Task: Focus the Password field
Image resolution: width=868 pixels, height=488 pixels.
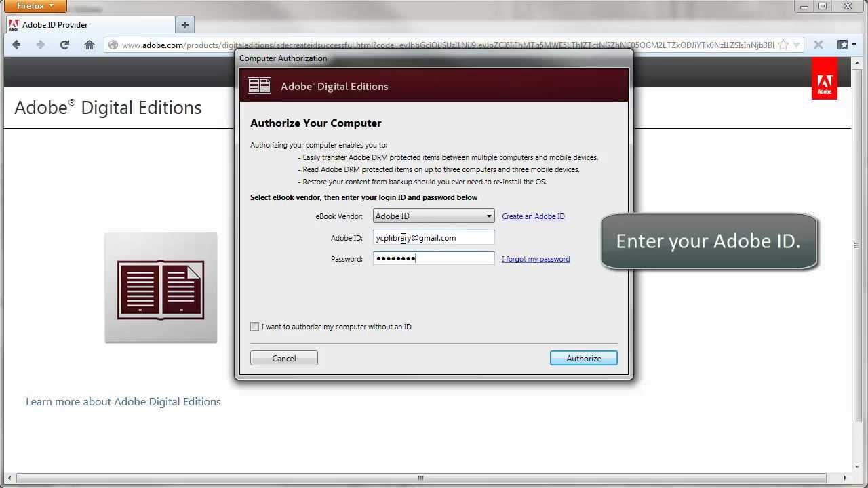Action: tap(434, 258)
